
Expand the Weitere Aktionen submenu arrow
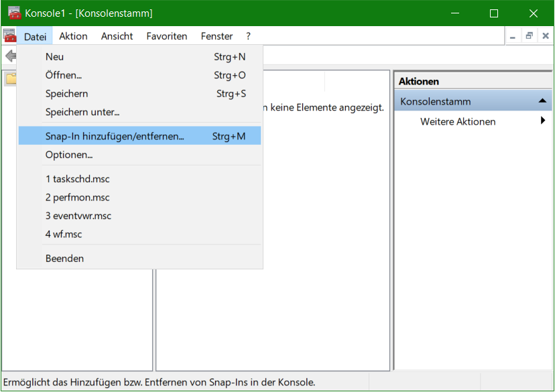click(x=542, y=121)
